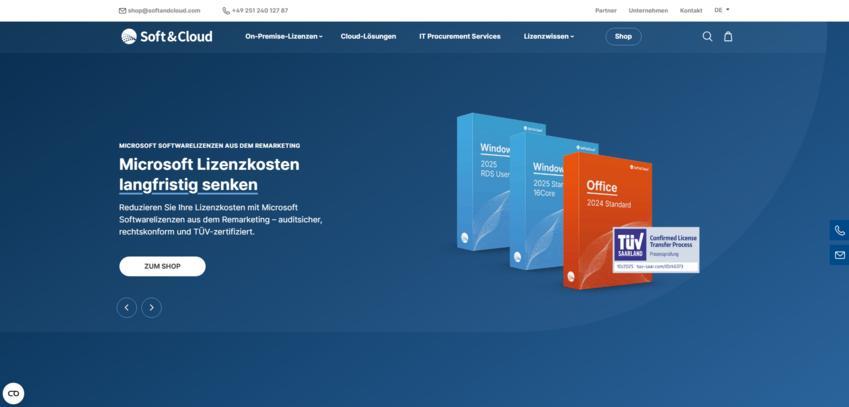Click shop@softandcloud.com email link
Image resolution: width=849 pixels, height=407 pixels.
click(x=164, y=10)
